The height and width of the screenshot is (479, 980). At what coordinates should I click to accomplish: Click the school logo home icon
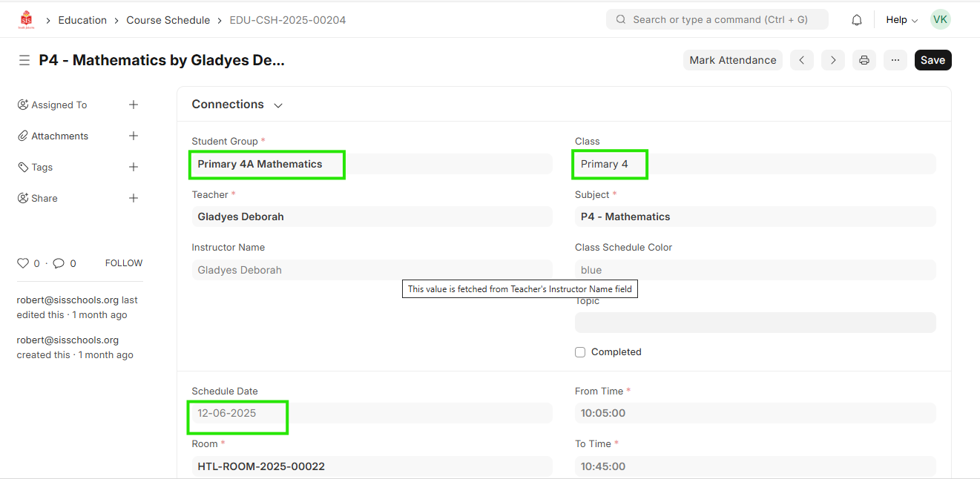27,20
